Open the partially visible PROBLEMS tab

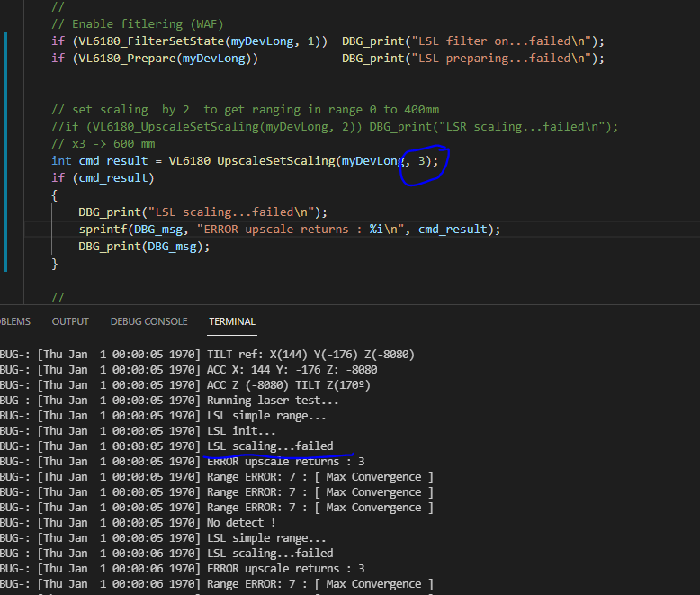click(14, 321)
